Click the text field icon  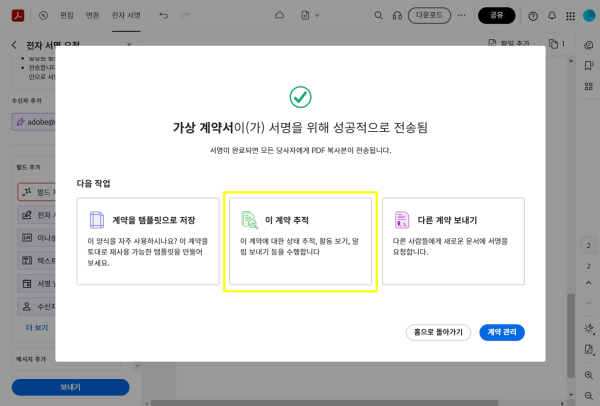tap(27, 261)
